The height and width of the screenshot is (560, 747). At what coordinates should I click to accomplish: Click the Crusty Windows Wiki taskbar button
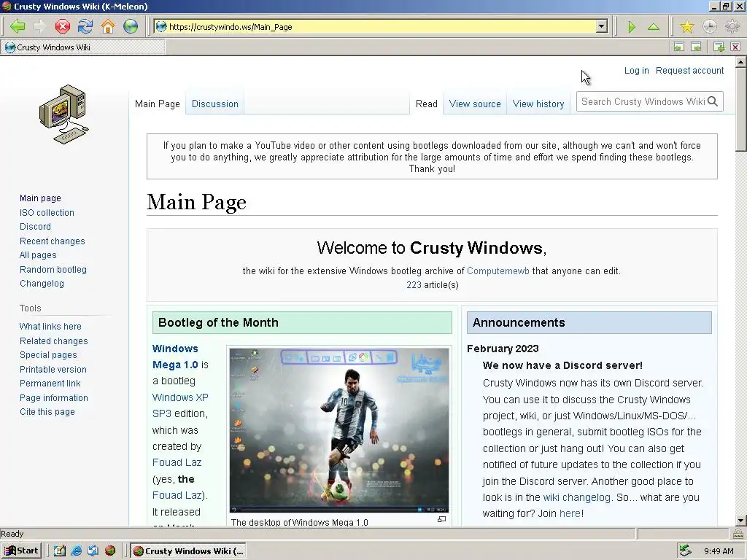(x=189, y=551)
